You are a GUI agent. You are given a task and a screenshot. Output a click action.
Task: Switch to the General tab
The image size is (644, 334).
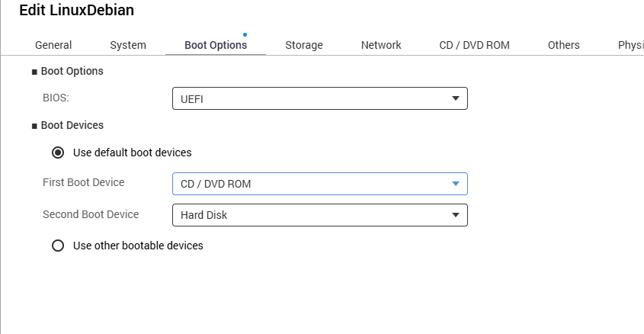coord(53,45)
